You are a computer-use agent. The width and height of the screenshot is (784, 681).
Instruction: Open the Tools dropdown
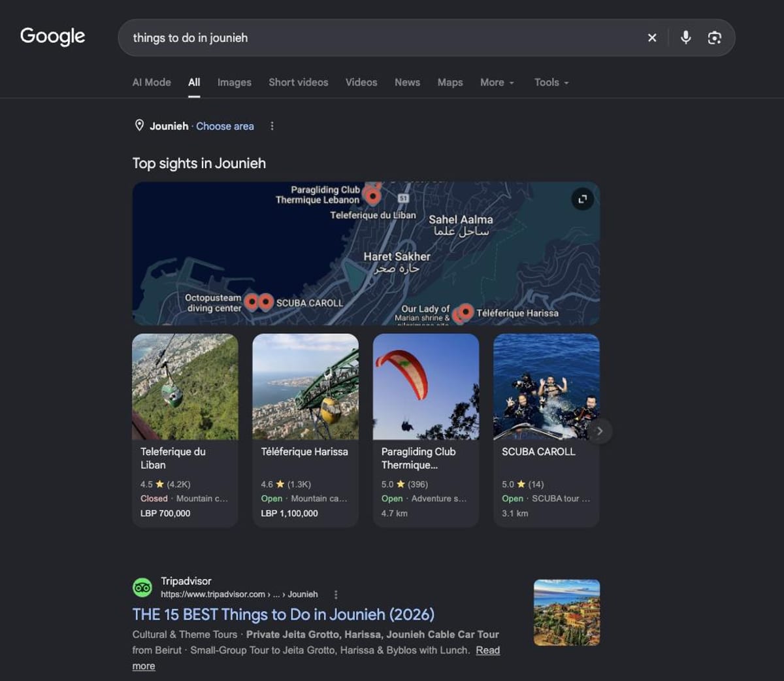tap(551, 82)
